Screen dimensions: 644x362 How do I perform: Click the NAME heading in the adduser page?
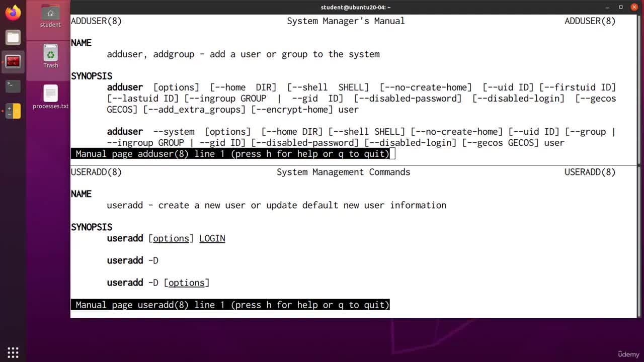[x=81, y=43]
